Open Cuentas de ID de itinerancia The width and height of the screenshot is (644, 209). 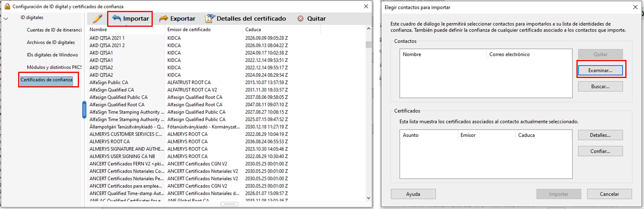pyautogui.click(x=54, y=30)
